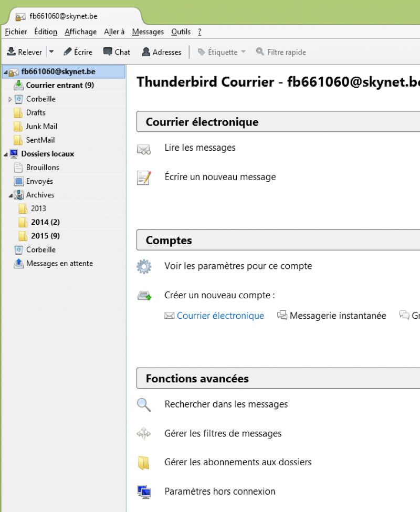Click the Archives folder icon
The width and height of the screenshot is (420, 512).
pyautogui.click(x=19, y=195)
